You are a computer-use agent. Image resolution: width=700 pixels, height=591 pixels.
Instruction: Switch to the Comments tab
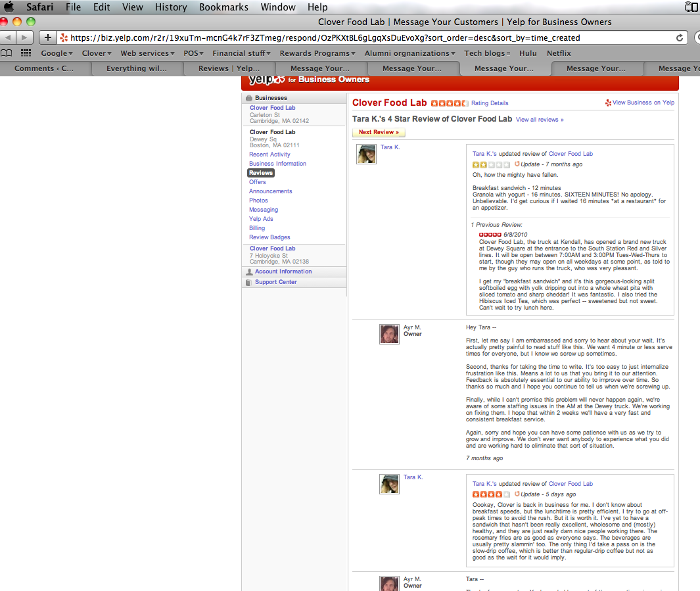tap(44, 68)
